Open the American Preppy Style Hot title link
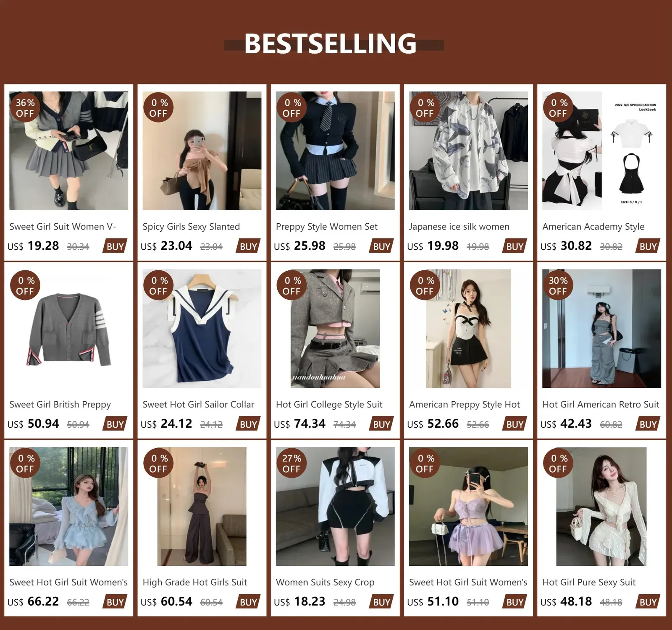 [x=465, y=405]
